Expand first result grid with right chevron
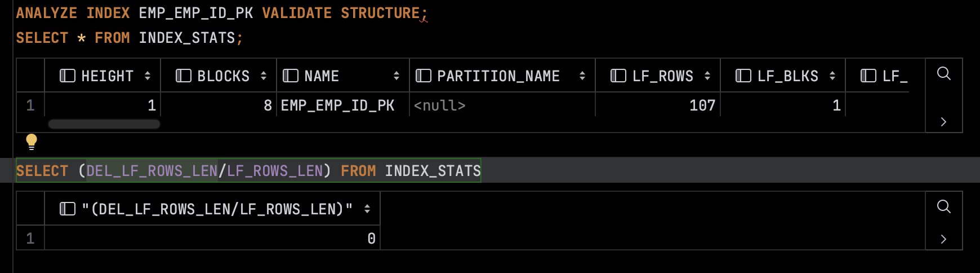This screenshot has height=273, width=980. click(944, 122)
